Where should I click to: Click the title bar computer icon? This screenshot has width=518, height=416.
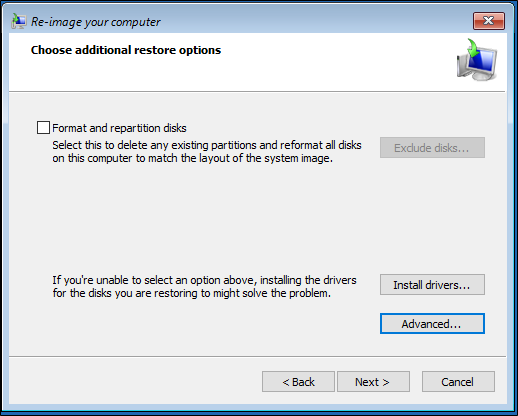19,21
